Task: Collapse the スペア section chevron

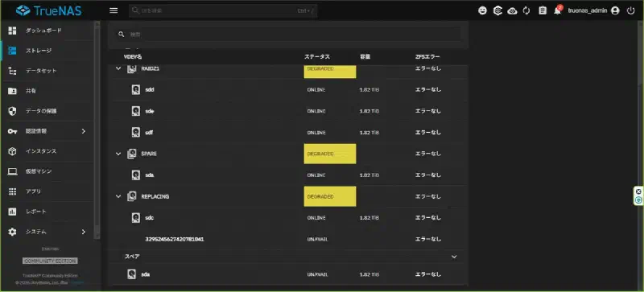Action: (454, 257)
